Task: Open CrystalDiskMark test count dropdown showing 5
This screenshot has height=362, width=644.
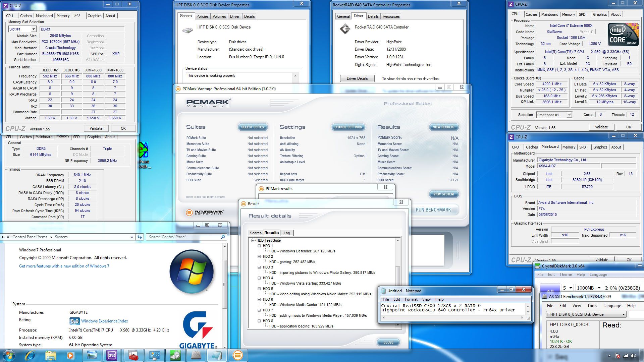Action: click(x=568, y=288)
